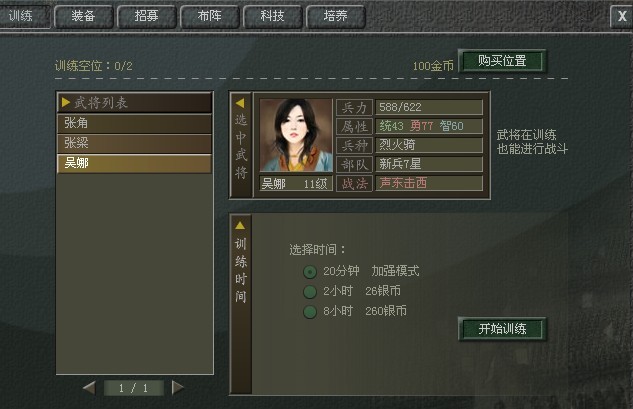Collapse the 训练时间 panel arrow
Image resolution: width=633 pixels, height=409 pixels.
tap(240, 225)
